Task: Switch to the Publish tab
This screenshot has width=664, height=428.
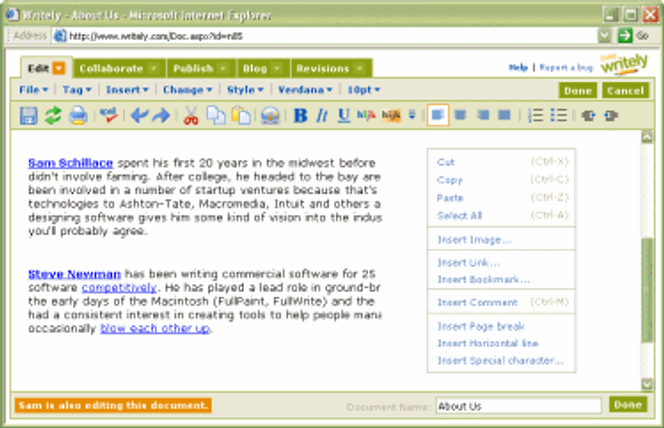Action: [x=201, y=68]
